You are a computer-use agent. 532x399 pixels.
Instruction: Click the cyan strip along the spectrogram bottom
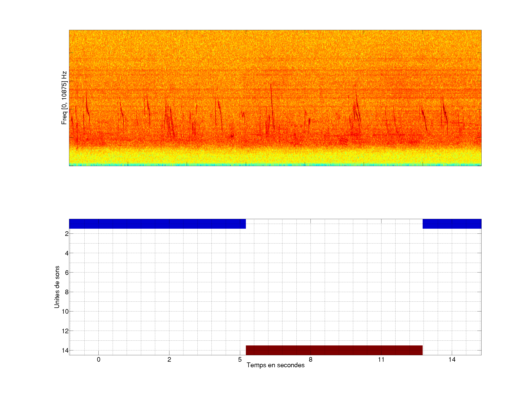pos(275,165)
